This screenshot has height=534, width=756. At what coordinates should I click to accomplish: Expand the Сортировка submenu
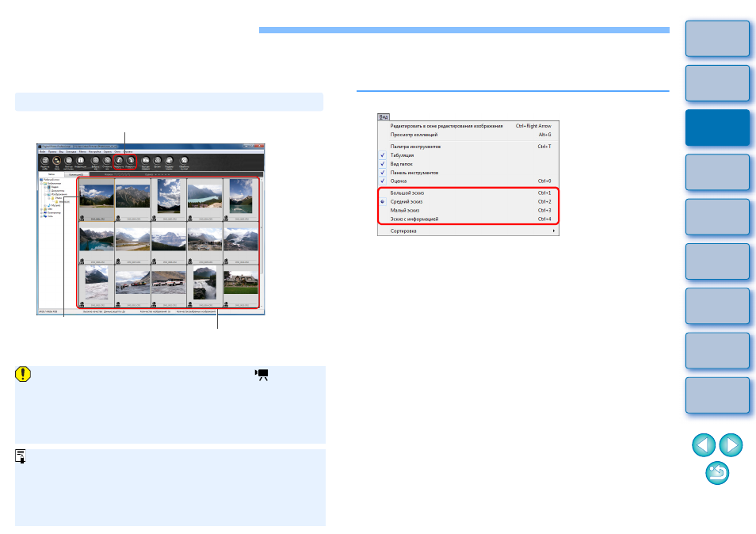pyautogui.click(x=468, y=231)
